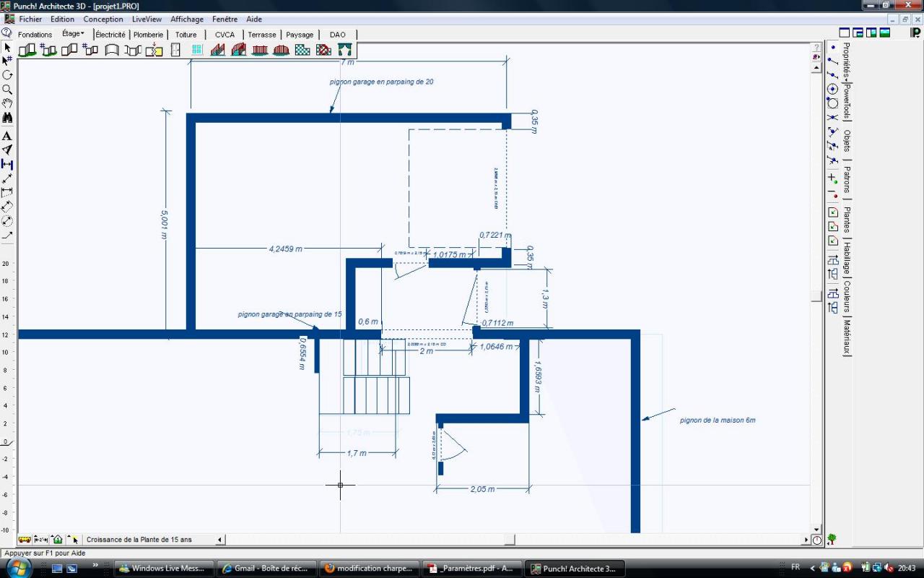
Task: Click the horizontal scrollbar left arrow
Action: 220,539
